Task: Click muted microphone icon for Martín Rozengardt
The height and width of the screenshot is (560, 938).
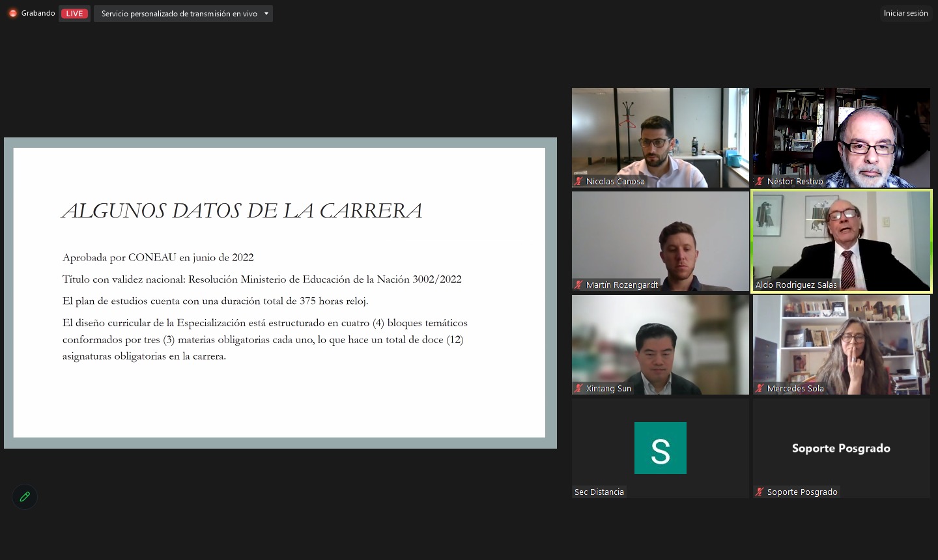Action: (578, 285)
